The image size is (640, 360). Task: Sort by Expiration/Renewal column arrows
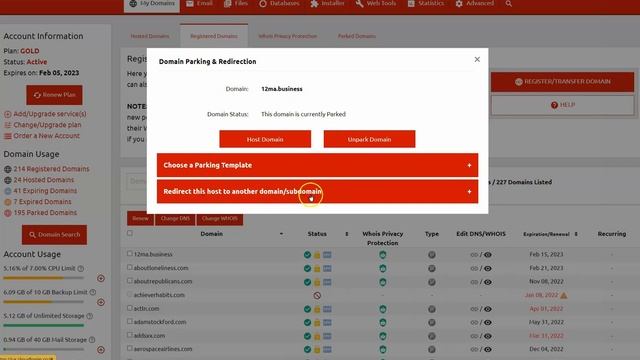[576, 234]
